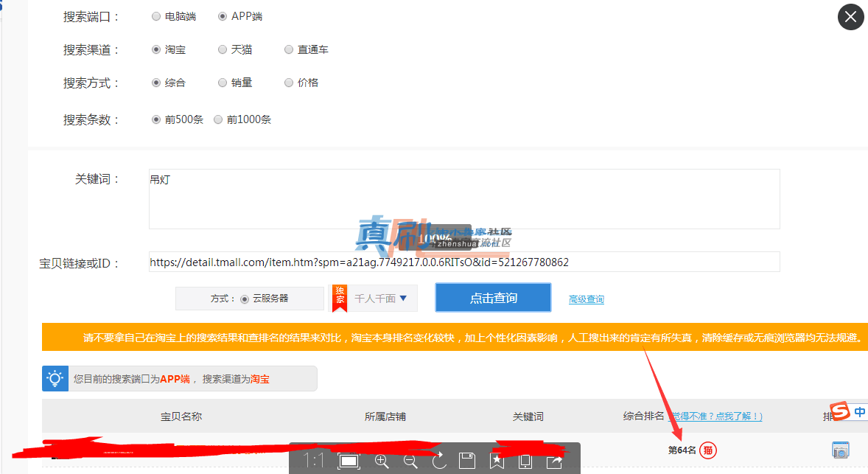868x474 pixels.
Task: Open the 高级查询 link
Action: (x=587, y=299)
